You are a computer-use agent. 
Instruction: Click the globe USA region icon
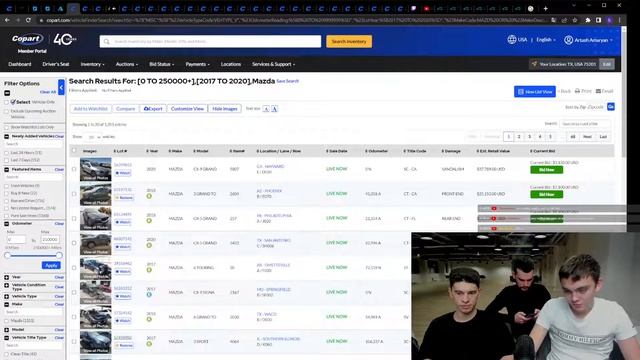(512, 40)
